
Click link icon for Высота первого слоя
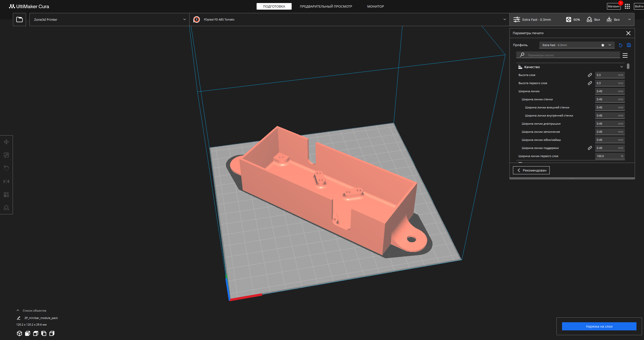(x=590, y=83)
